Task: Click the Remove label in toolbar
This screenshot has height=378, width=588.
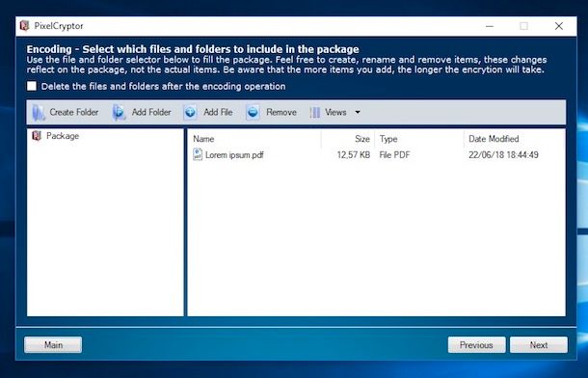Action: pyautogui.click(x=281, y=112)
